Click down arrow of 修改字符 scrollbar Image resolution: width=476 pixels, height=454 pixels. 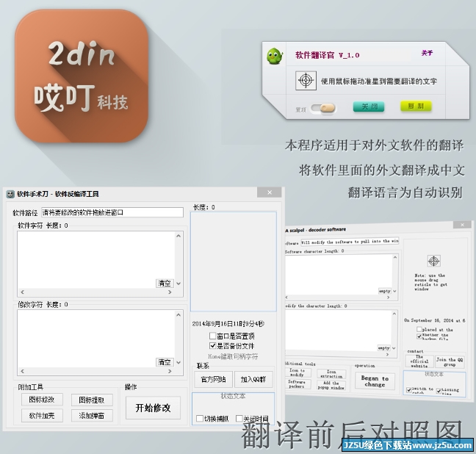click(178, 362)
